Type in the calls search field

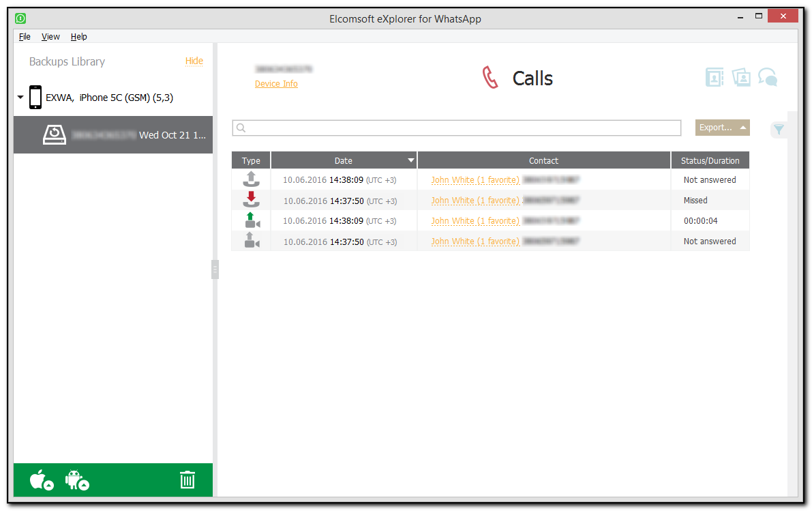click(x=457, y=128)
